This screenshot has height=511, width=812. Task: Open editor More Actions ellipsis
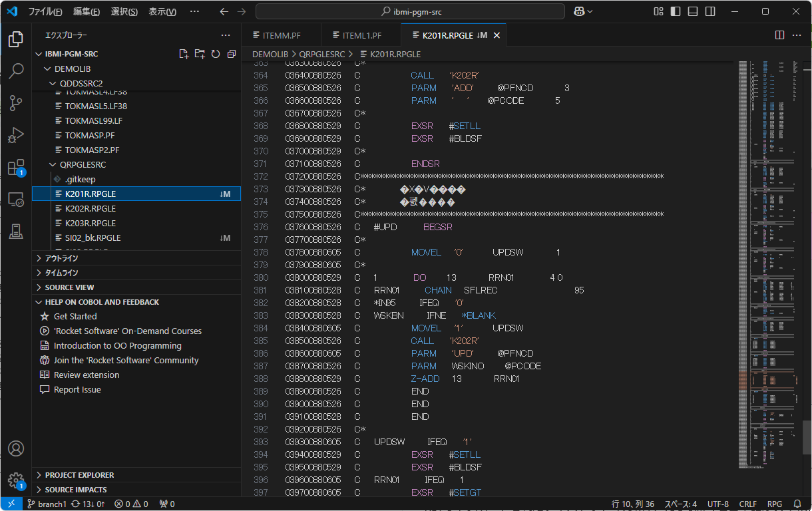[x=797, y=35]
